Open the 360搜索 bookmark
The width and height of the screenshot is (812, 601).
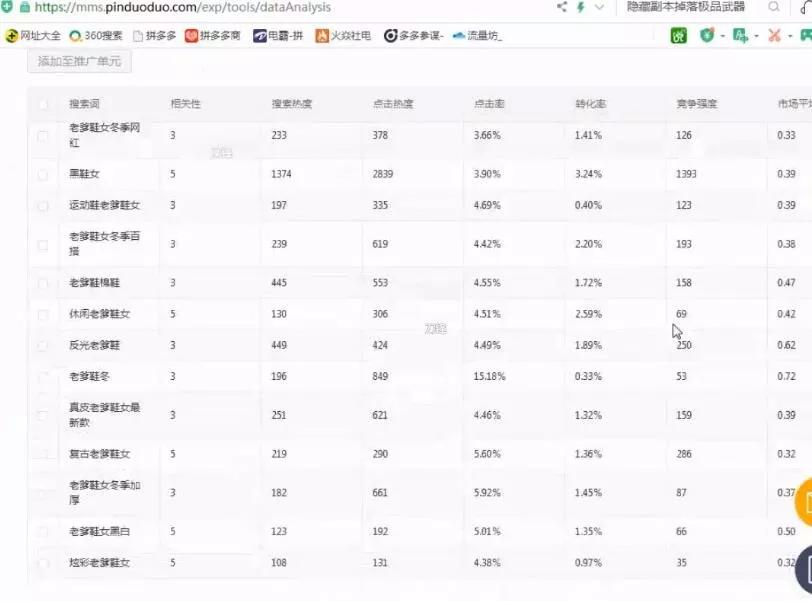(x=96, y=35)
